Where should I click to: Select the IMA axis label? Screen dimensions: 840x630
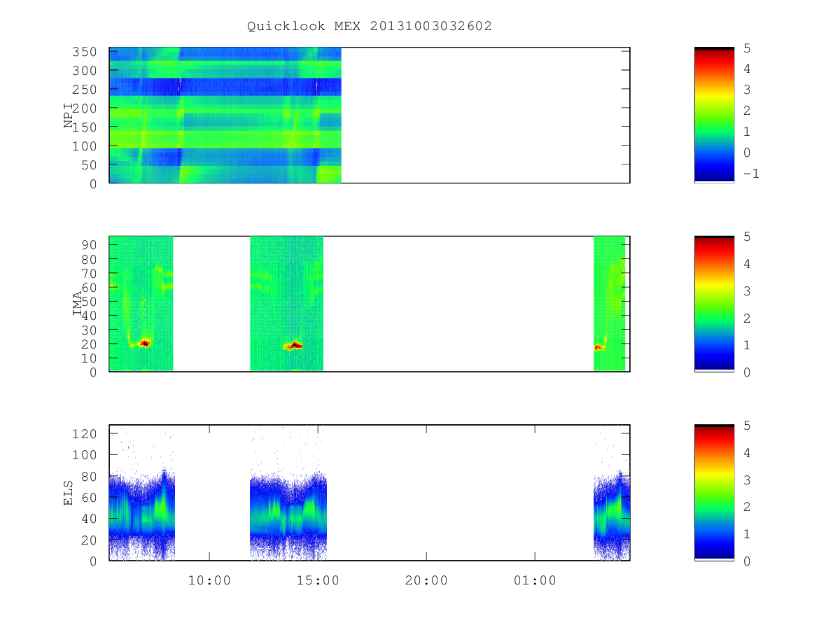point(77,304)
